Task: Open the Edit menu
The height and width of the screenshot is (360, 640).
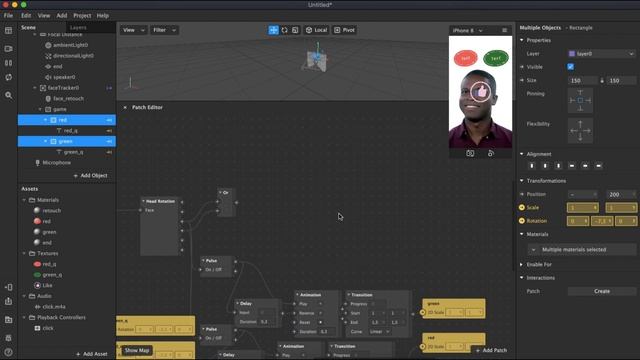Action: [x=26, y=16]
